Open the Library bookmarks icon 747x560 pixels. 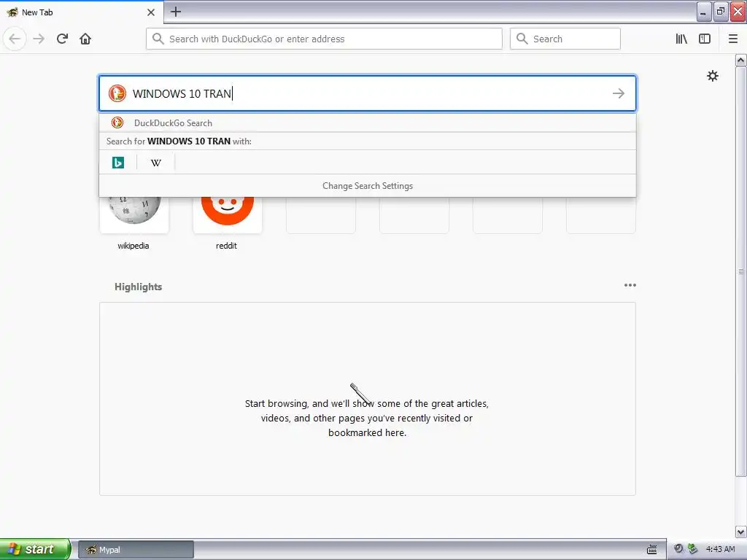coord(681,39)
